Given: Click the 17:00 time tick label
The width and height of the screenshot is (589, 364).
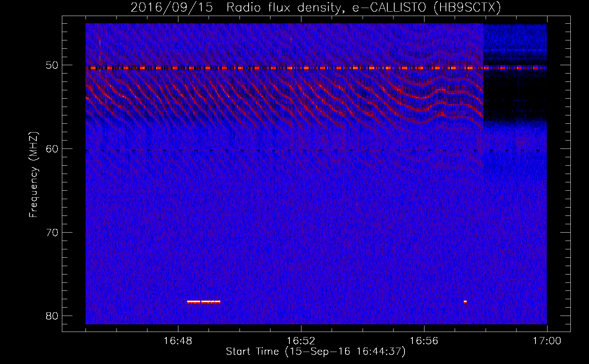Looking at the screenshot, I should pyautogui.click(x=547, y=341).
